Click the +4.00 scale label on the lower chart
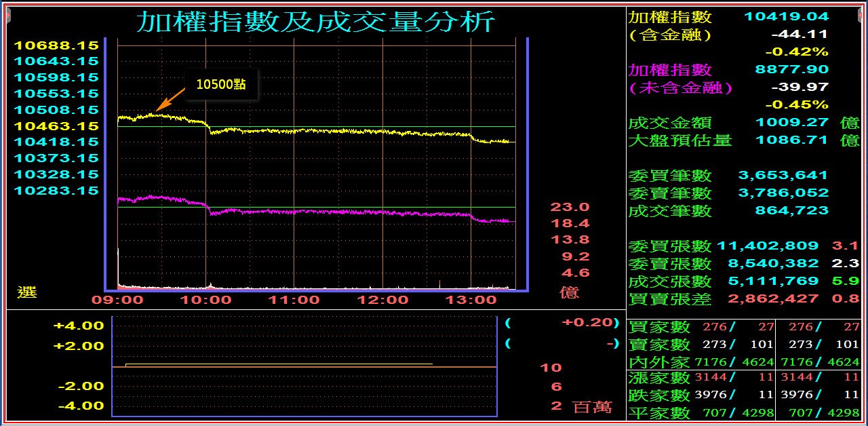This screenshot has width=868, height=426. (79, 326)
